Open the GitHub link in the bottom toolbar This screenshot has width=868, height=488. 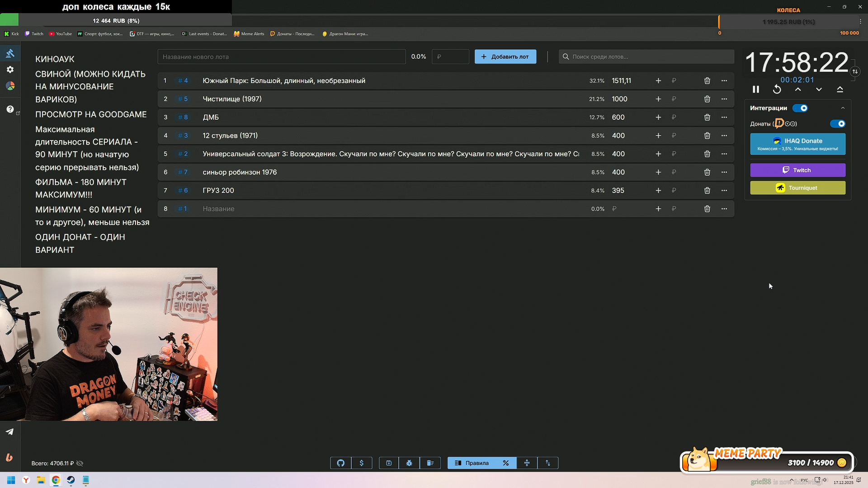340,463
